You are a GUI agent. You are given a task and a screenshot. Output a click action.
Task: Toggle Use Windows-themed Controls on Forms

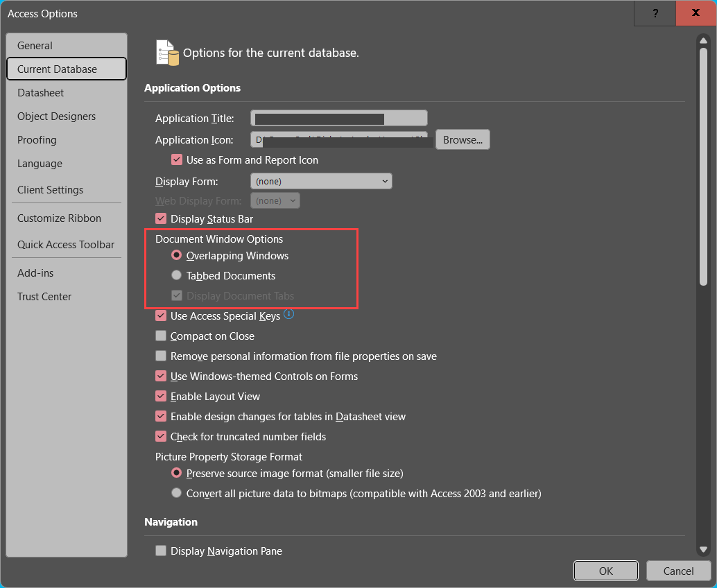point(161,376)
